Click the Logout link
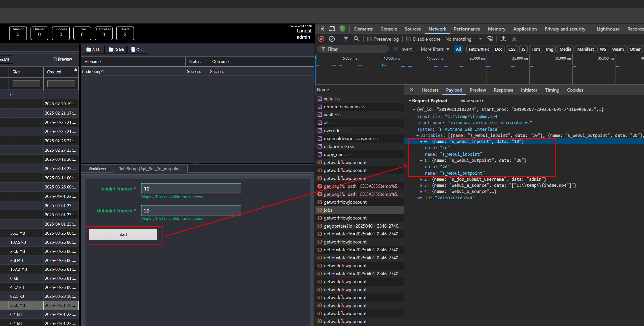 [x=304, y=31]
